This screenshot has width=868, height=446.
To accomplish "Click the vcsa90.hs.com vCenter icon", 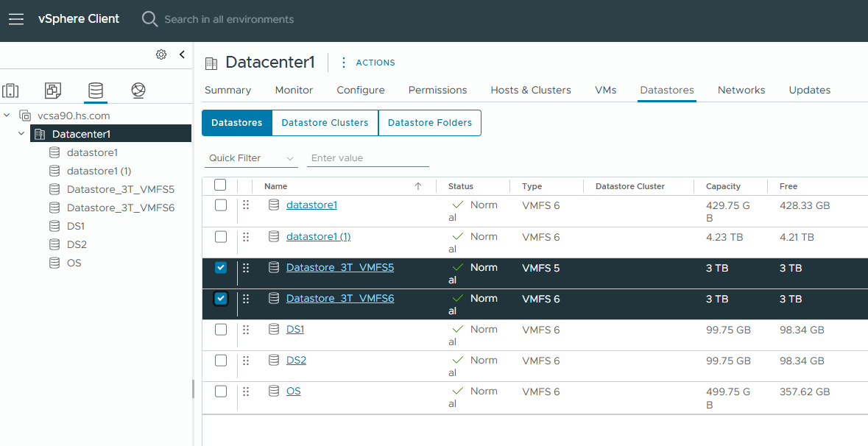I will click(x=25, y=116).
